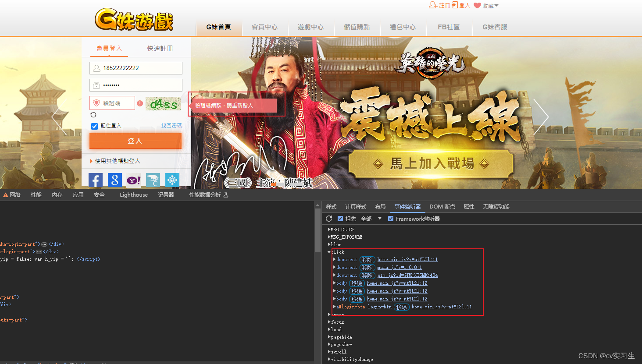Open main.js?v=1.0.0:1 source link
This screenshot has height=364, width=642.
coord(399,268)
